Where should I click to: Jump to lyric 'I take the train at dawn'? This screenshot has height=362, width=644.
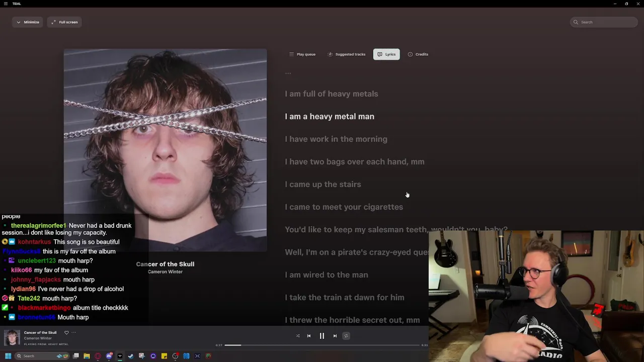coord(345,298)
